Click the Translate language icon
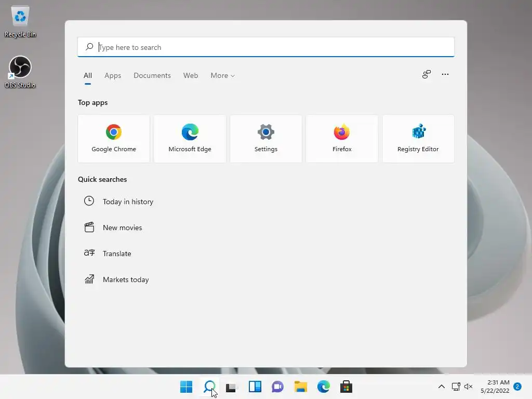 coord(89,253)
